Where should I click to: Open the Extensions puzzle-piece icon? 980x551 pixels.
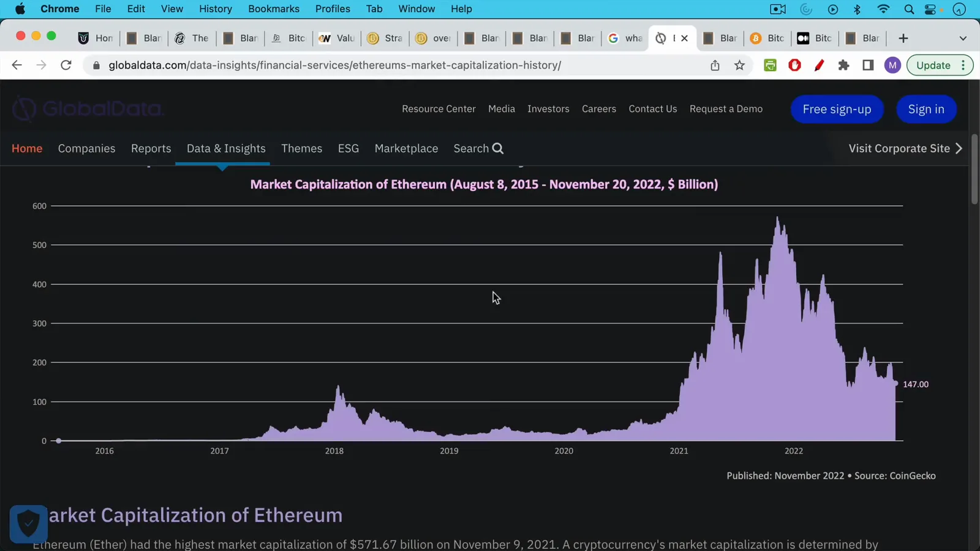843,65
